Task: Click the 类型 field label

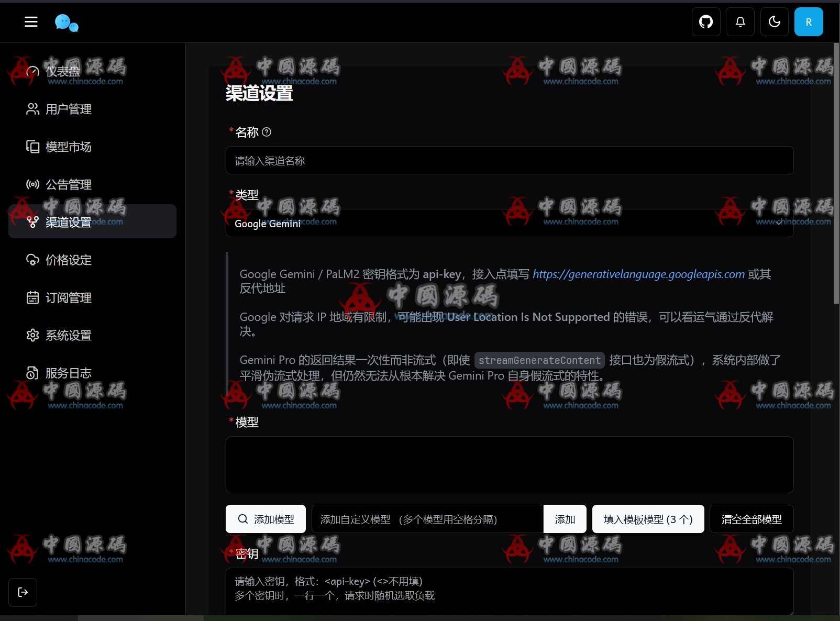Action: click(247, 195)
